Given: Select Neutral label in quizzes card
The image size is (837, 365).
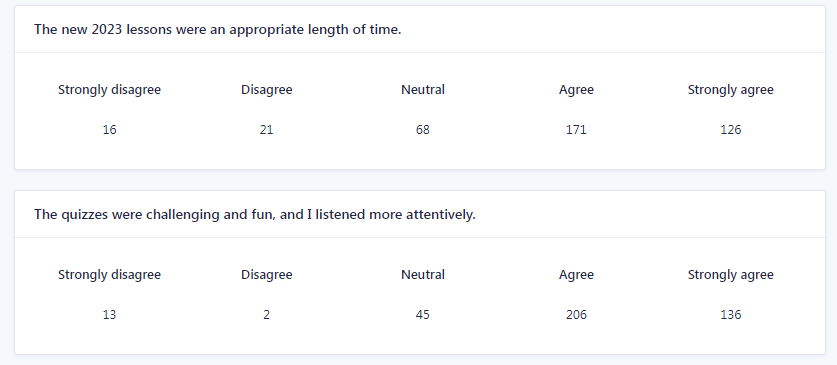Looking at the screenshot, I should [x=423, y=275].
